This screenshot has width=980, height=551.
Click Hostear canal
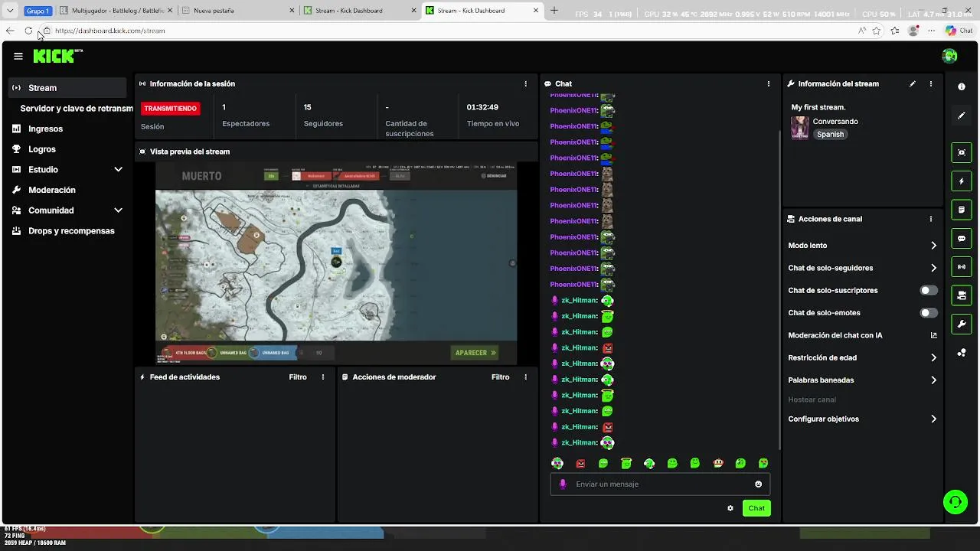tap(812, 400)
